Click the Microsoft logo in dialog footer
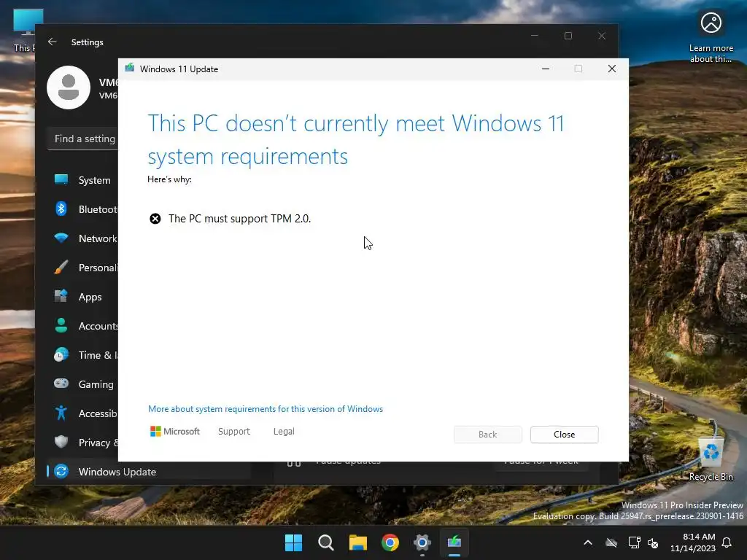The image size is (747, 560). tap(175, 432)
